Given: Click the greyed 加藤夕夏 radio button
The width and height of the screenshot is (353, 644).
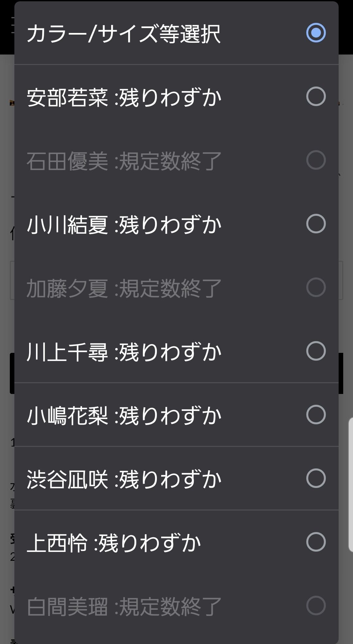Looking at the screenshot, I should 316,287.
